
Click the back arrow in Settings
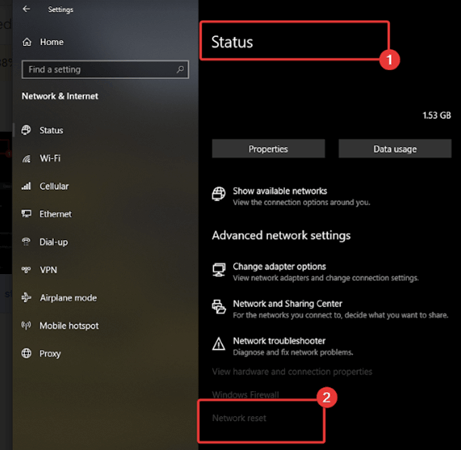click(x=26, y=9)
